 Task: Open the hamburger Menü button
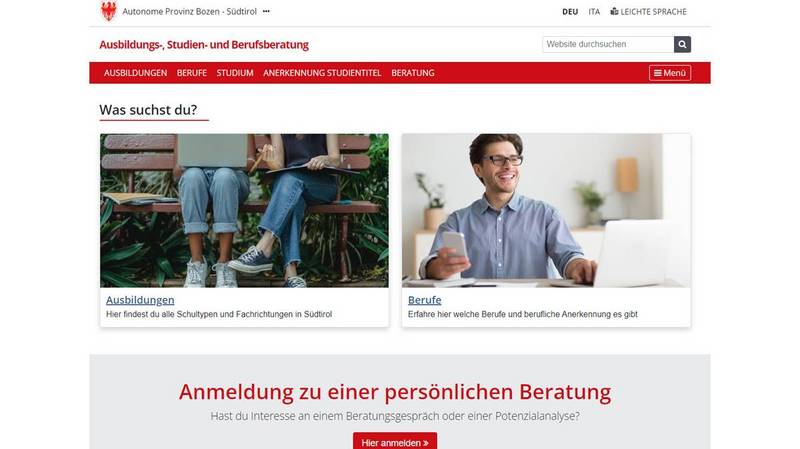pos(670,73)
